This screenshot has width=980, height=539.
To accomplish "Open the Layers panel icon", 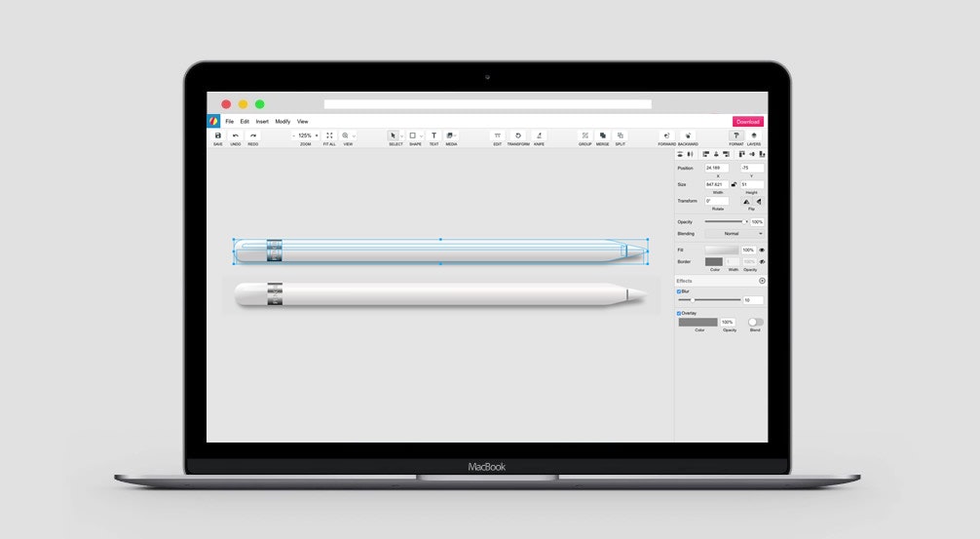I will (754, 135).
